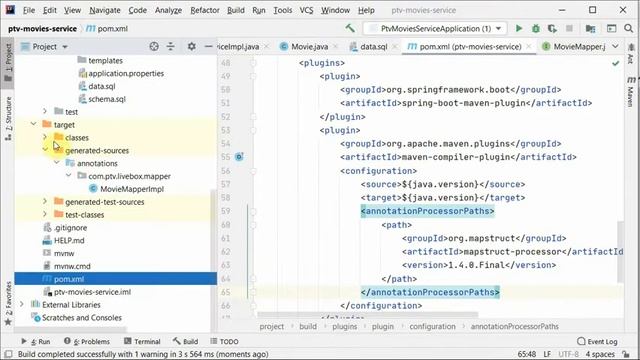The width and height of the screenshot is (640, 360).
Task: Open the Navigate menu
Action: tap(105, 10)
